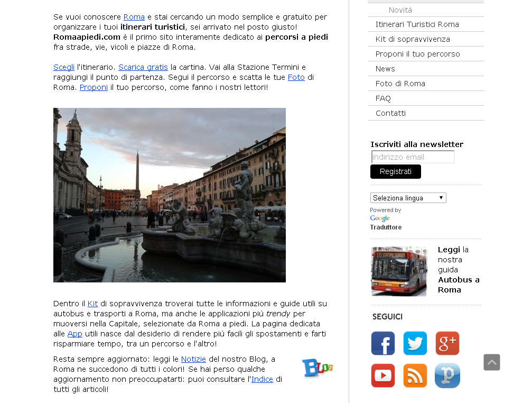Open the Twitter bird icon
532x403 pixels.
pyautogui.click(x=415, y=343)
